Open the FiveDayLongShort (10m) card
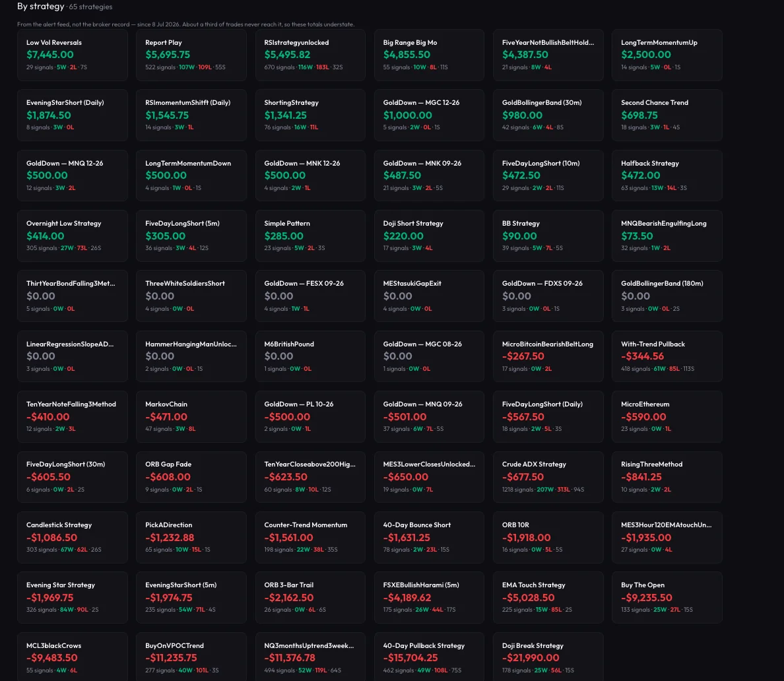The image size is (784, 681). 548,176
